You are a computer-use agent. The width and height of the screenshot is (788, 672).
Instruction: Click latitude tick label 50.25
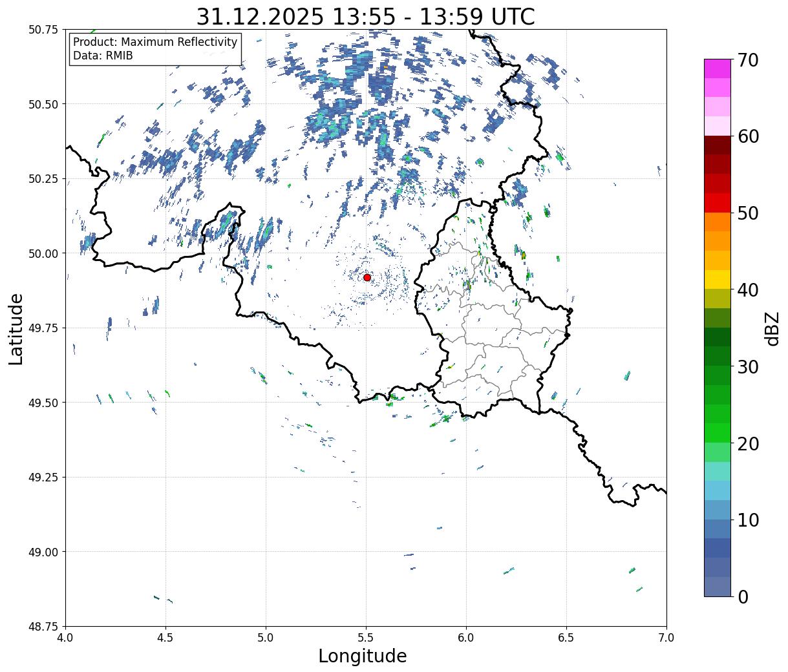(43, 179)
